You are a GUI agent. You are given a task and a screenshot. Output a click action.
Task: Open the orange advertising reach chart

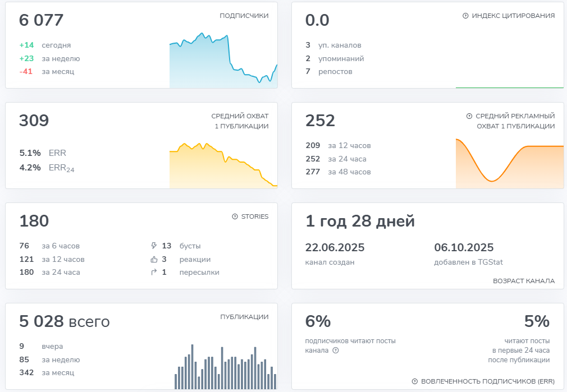point(510,163)
